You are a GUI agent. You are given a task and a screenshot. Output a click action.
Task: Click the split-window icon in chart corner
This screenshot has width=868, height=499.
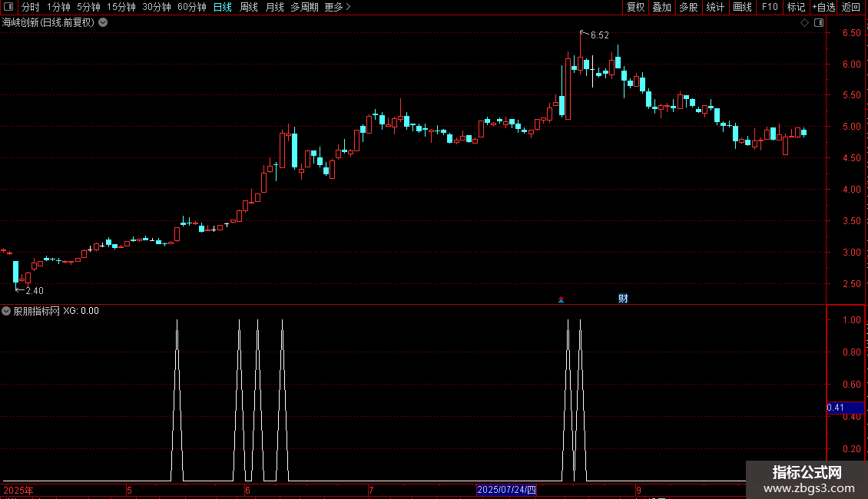[x=819, y=23]
